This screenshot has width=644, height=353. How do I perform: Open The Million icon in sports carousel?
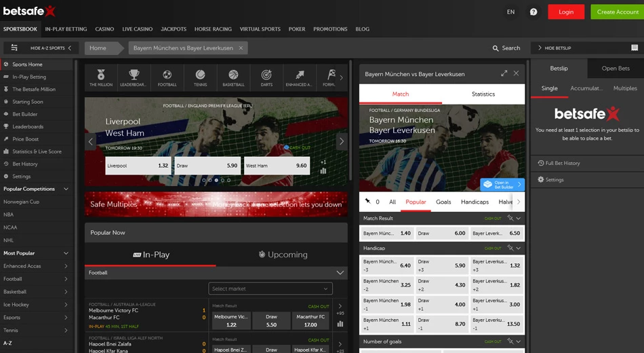click(x=101, y=77)
